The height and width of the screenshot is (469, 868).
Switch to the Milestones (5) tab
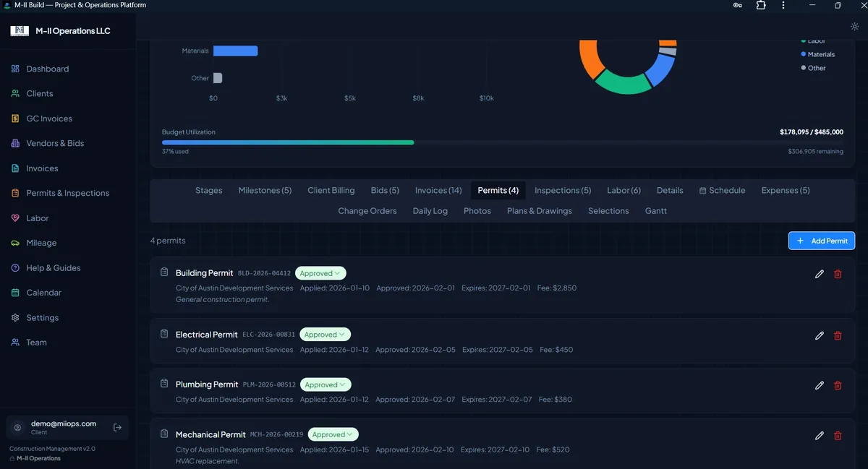coord(265,190)
